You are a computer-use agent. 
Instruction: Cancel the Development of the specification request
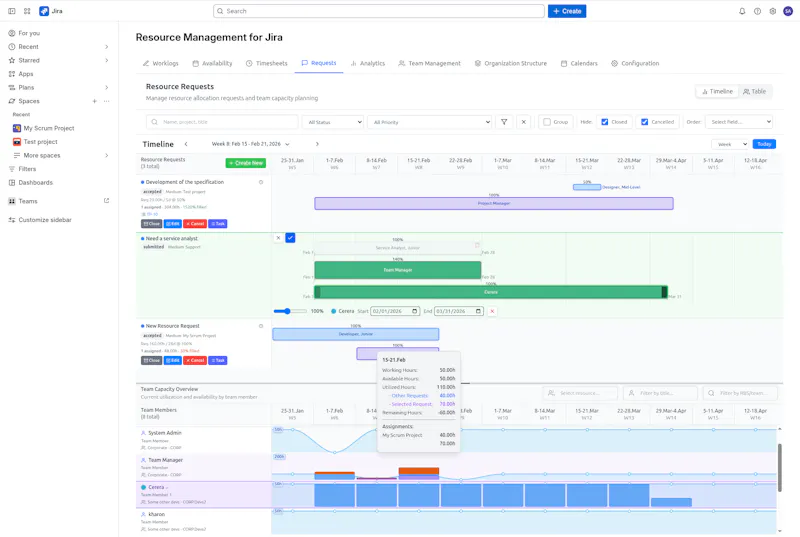pos(195,224)
